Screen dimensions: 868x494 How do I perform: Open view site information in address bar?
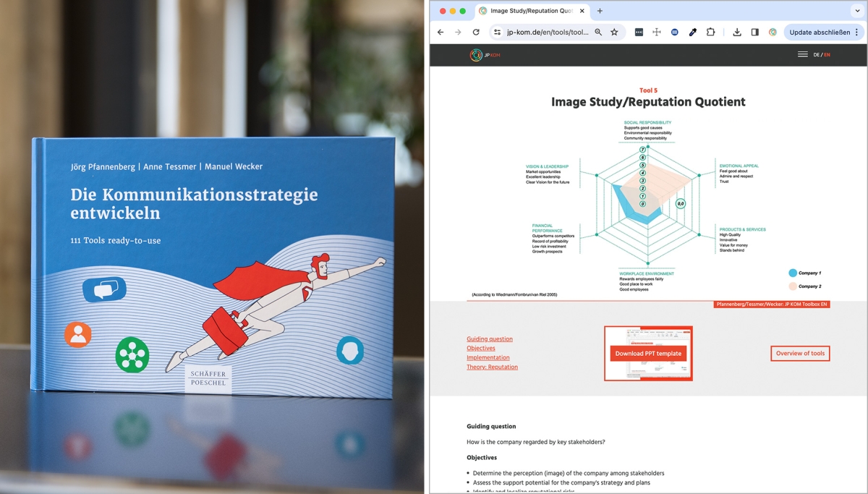497,33
